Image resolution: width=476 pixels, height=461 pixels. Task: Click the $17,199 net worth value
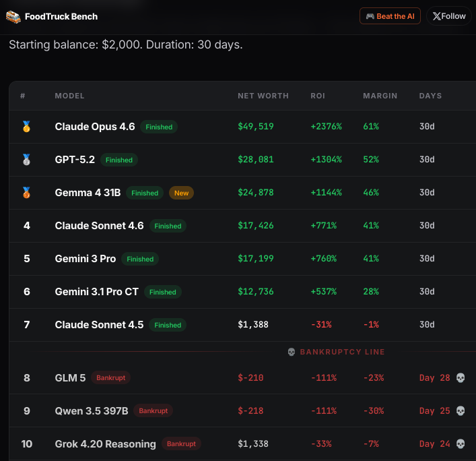[256, 259]
